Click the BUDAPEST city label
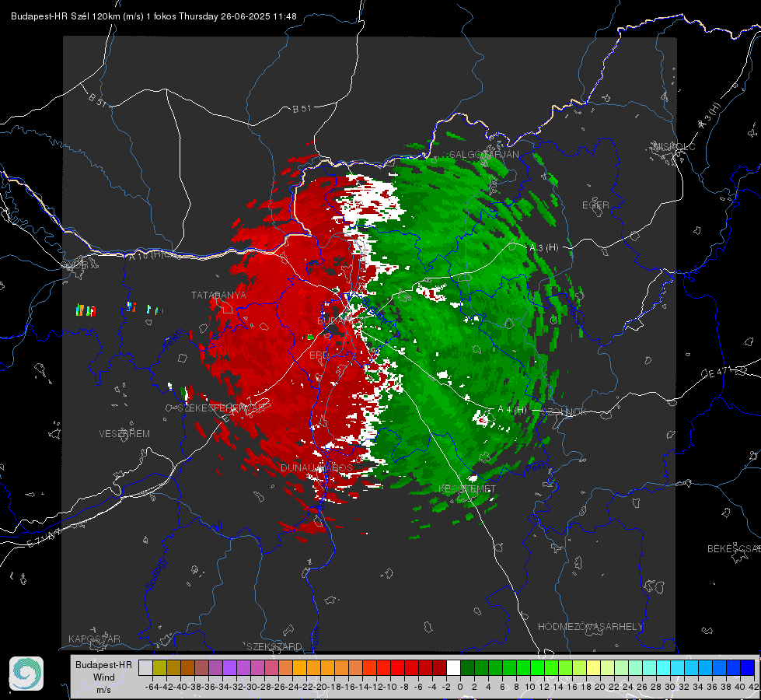This screenshot has width=761, height=700. (x=342, y=321)
